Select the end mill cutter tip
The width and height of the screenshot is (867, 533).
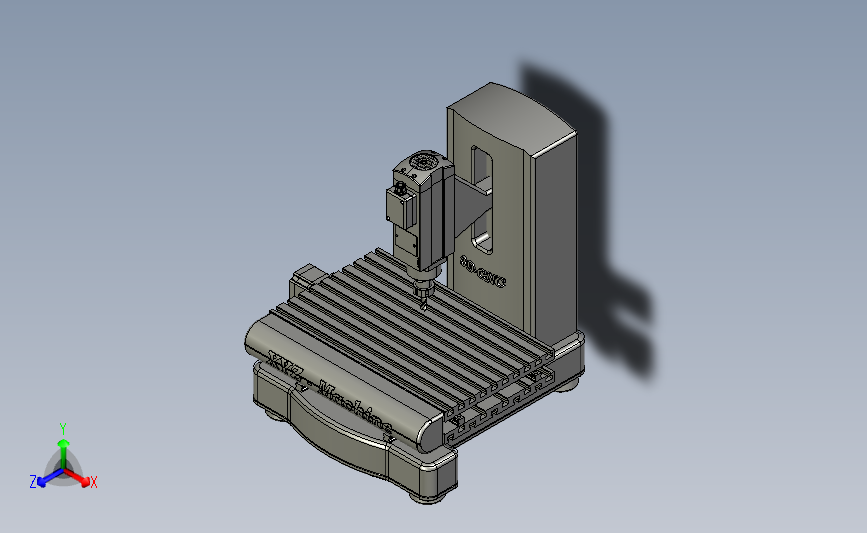click(x=424, y=303)
